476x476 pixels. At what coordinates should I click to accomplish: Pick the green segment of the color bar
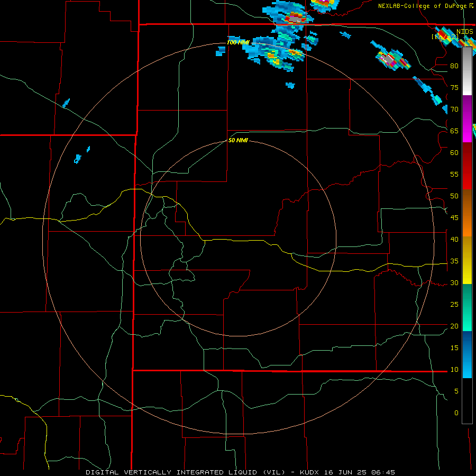point(467,307)
